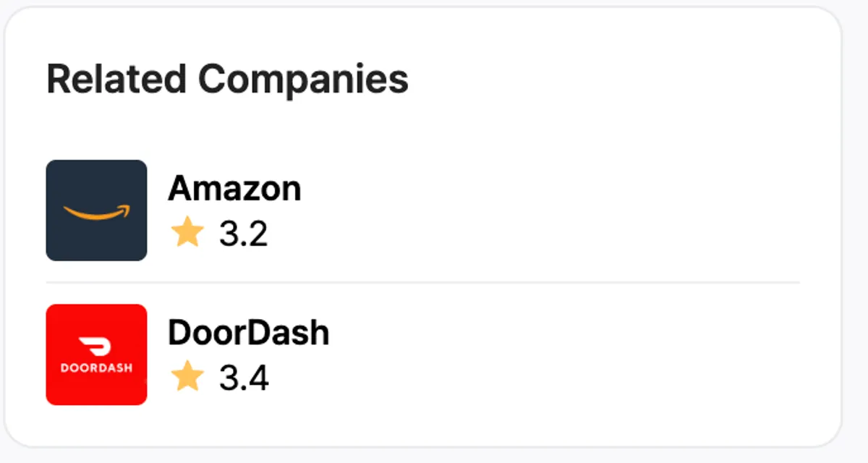Open the DoorDash company name link
868x463 pixels.
pyautogui.click(x=248, y=333)
